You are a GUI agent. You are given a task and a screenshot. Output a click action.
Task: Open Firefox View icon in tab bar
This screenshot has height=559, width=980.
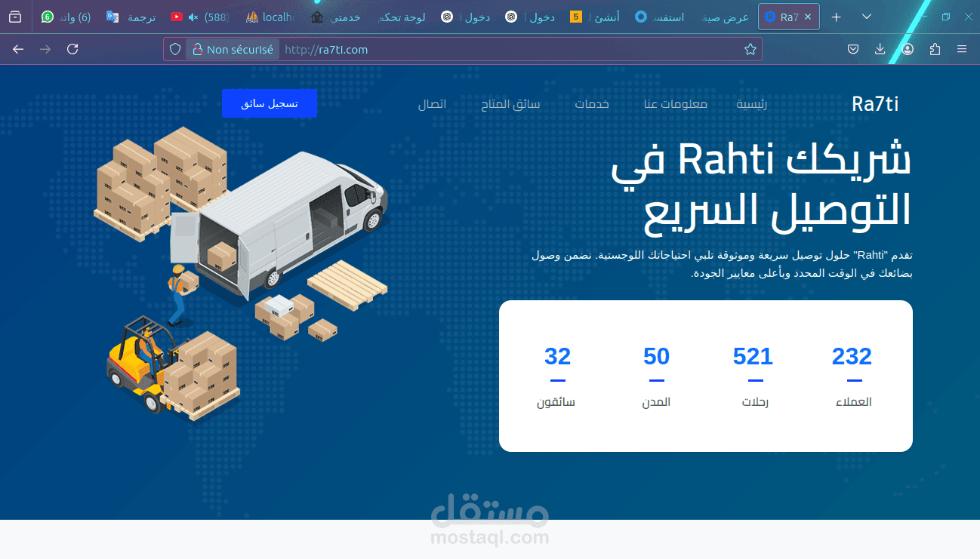click(x=15, y=17)
